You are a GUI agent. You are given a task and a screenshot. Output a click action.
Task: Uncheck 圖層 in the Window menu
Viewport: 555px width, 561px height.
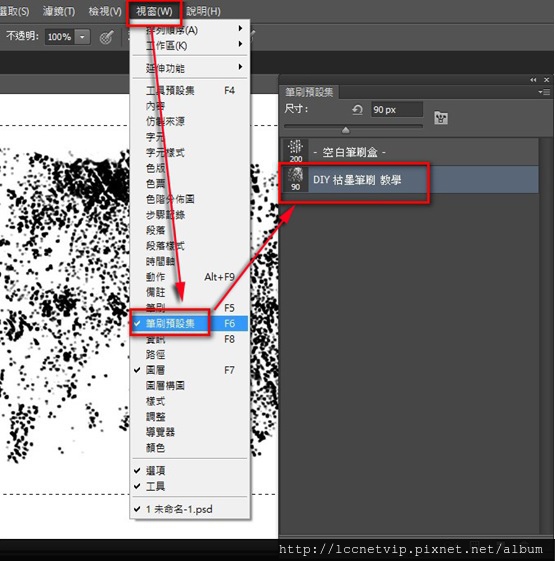(190, 370)
